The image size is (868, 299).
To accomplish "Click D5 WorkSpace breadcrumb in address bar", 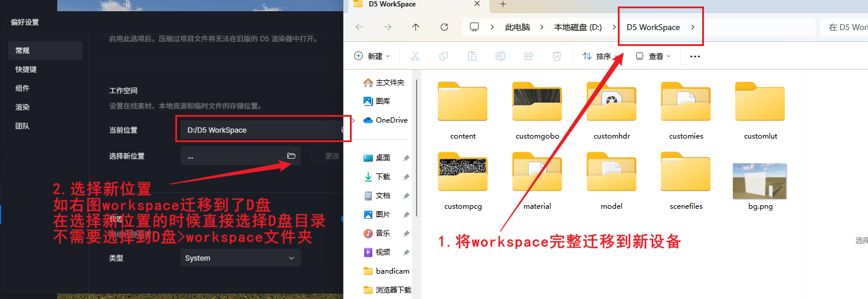I will pyautogui.click(x=653, y=27).
